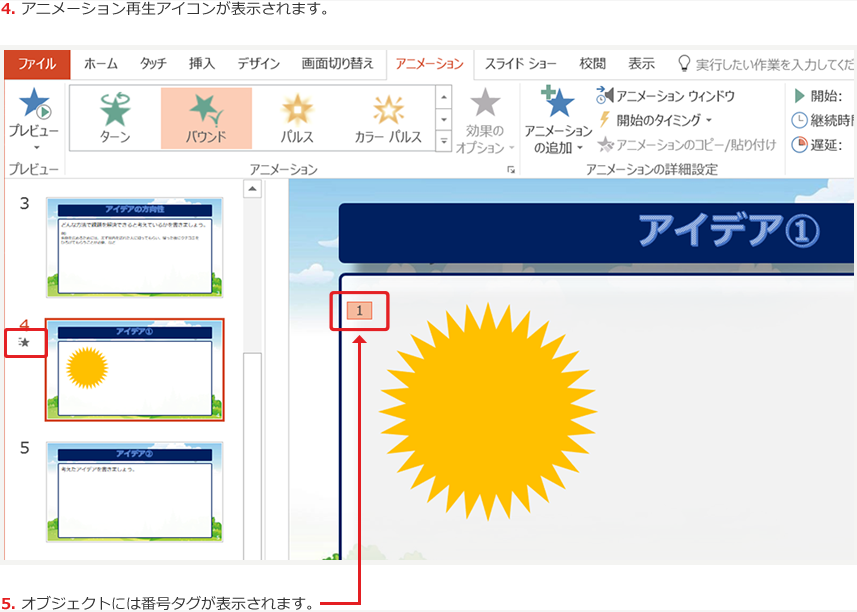Switch to the Slide Show tab
This screenshot has height=612, width=857.
521,63
